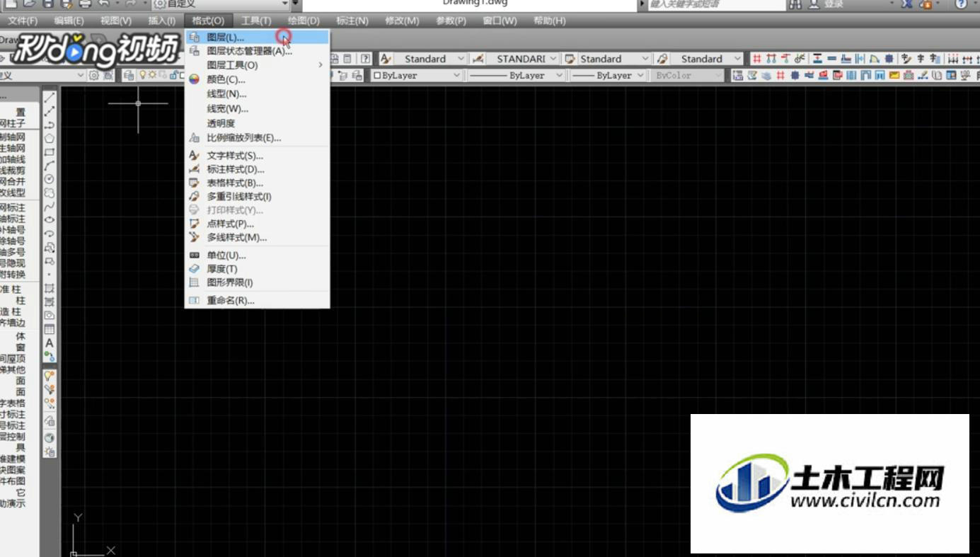Select the Line tool in draw toolbar
Viewport: 980px width, 557px height.
pos(50,98)
